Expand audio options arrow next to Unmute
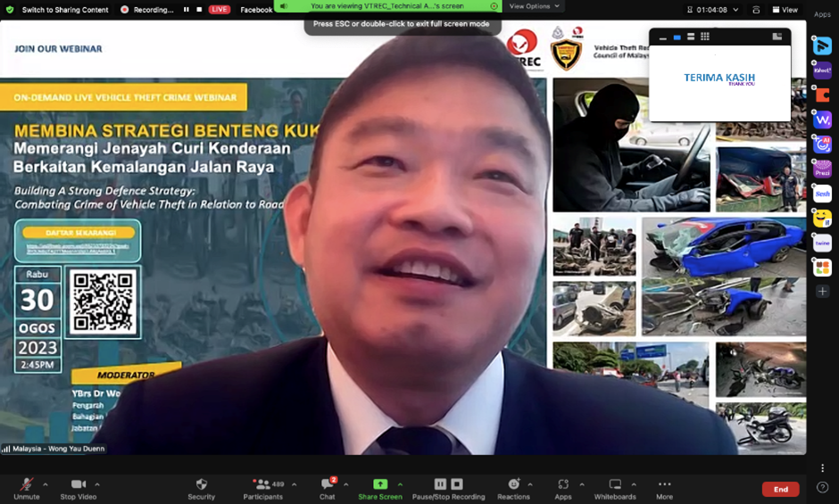839x504 pixels. coord(46,484)
